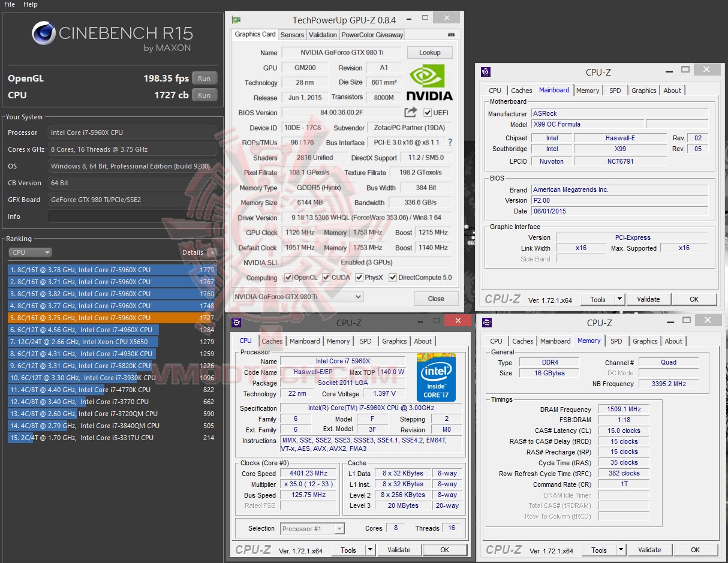Select the i7-4960X ranking entry
The height and width of the screenshot is (563, 728).
click(112, 330)
